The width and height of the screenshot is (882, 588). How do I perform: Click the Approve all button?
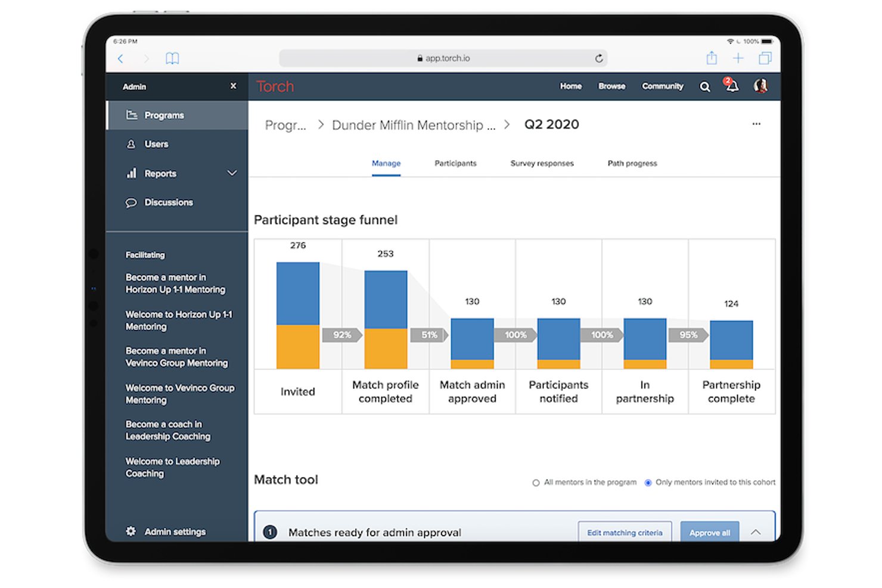(x=709, y=532)
